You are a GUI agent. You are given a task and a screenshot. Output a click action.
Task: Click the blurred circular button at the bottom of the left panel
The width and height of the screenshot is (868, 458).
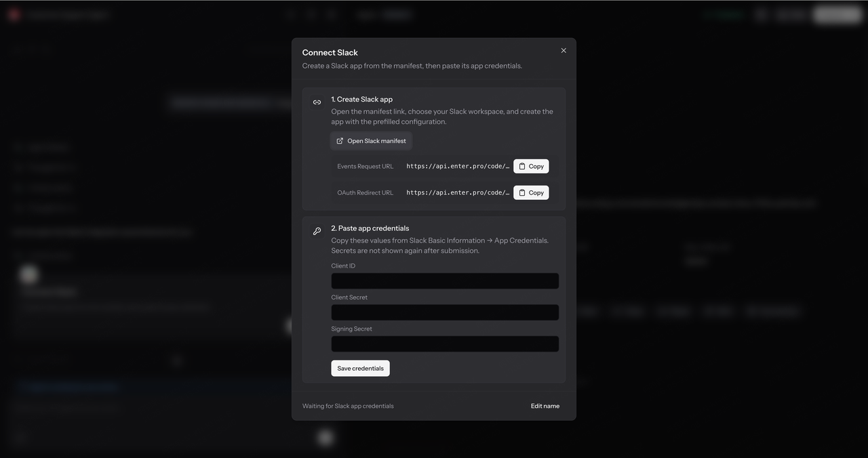coord(325,437)
